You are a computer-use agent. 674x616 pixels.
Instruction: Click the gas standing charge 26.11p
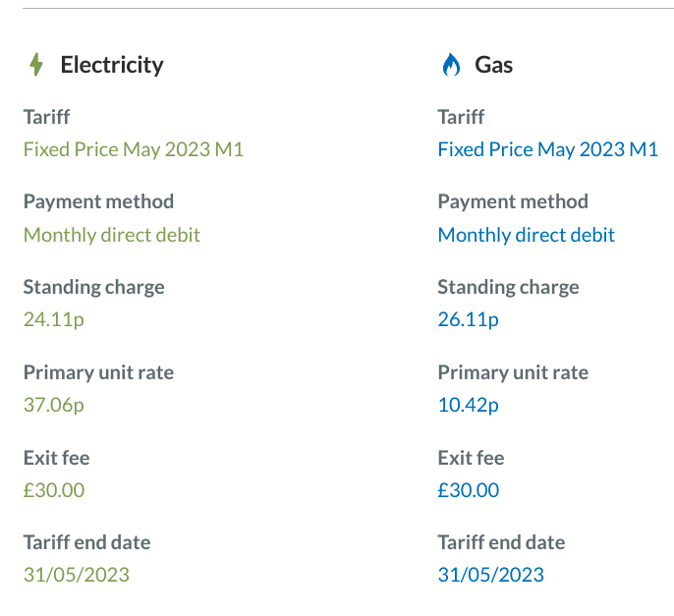tap(468, 319)
